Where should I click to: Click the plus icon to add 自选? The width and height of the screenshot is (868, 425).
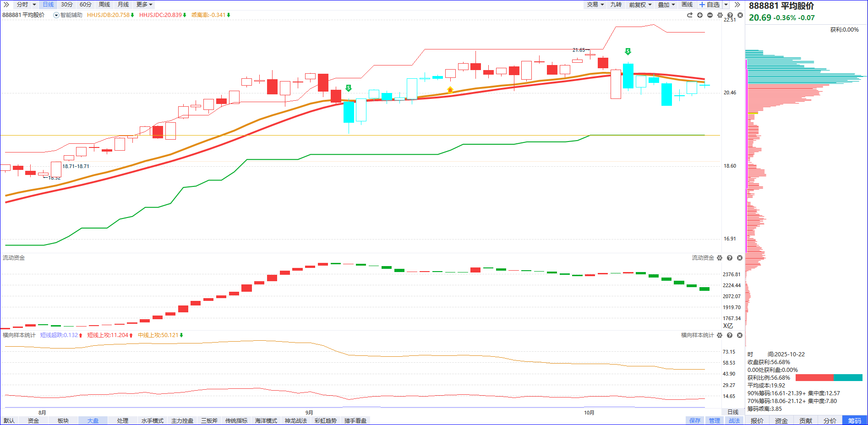point(702,5)
